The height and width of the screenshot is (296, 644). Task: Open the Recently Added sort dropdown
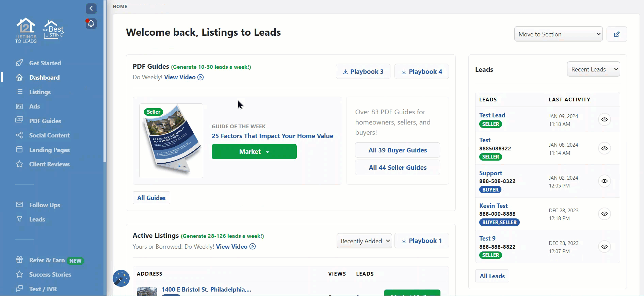(364, 241)
